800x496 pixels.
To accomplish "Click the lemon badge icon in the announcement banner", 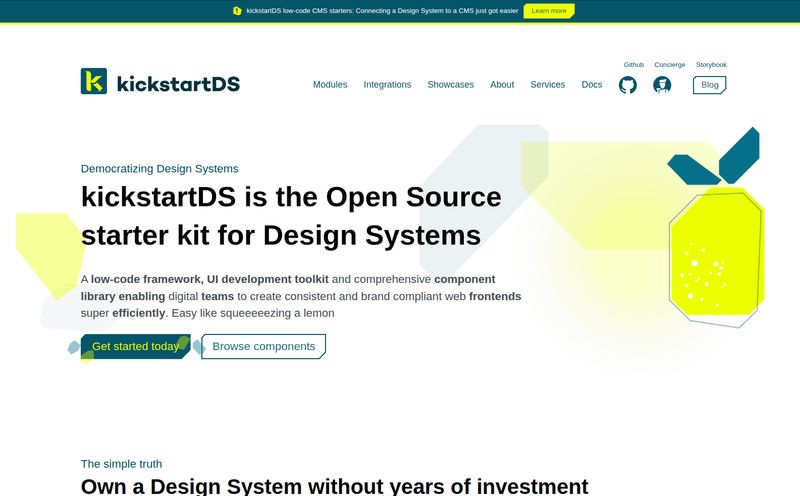I will tap(237, 11).
